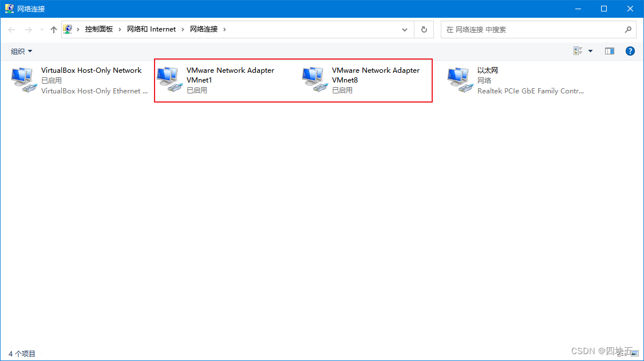Screen dimensions: 644x361
Task: Click the back navigation arrow
Action: pyautogui.click(x=11, y=30)
